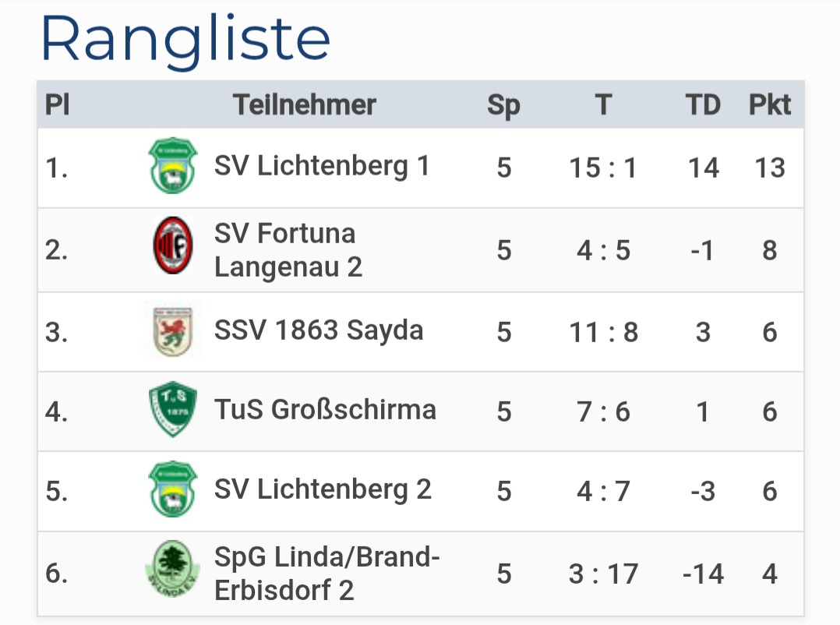
Task: Click the Pl column header
Action: pos(57,104)
